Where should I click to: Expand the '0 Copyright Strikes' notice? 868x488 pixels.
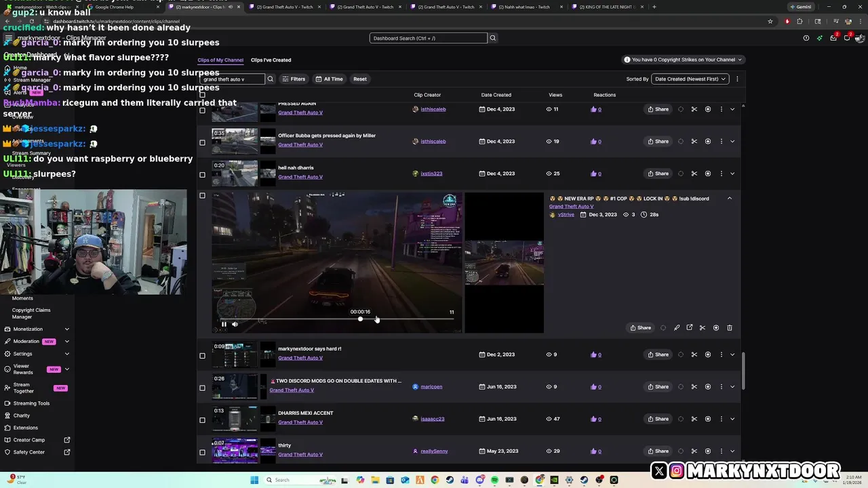(684, 60)
